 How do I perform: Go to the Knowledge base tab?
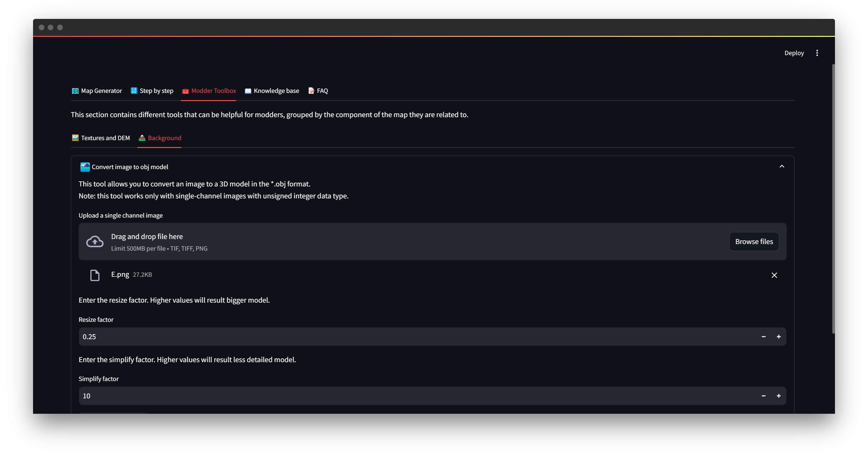point(272,91)
